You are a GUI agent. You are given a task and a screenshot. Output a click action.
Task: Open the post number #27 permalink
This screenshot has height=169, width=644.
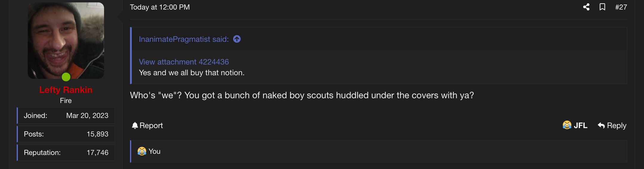click(x=621, y=7)
